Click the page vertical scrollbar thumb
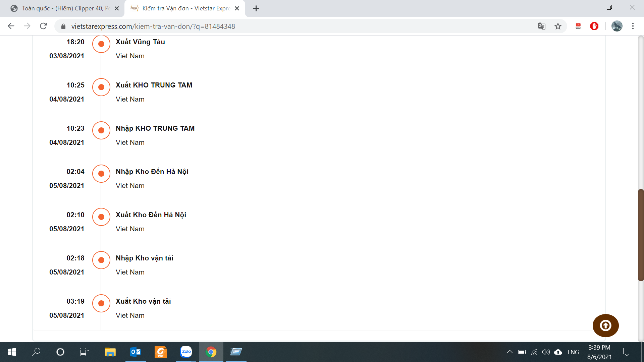644x362 pixels. click(641, 235)
